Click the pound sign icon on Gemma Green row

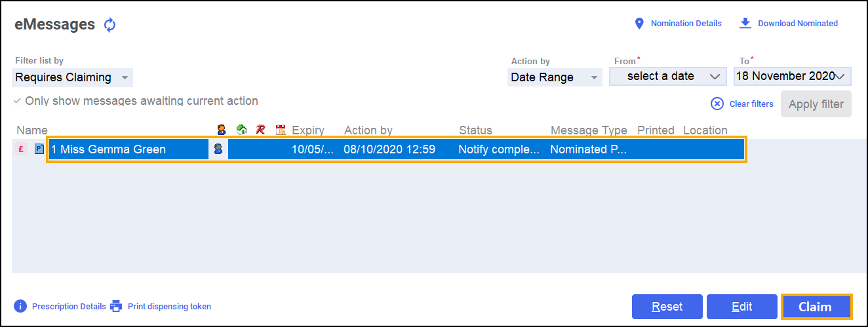22,149
